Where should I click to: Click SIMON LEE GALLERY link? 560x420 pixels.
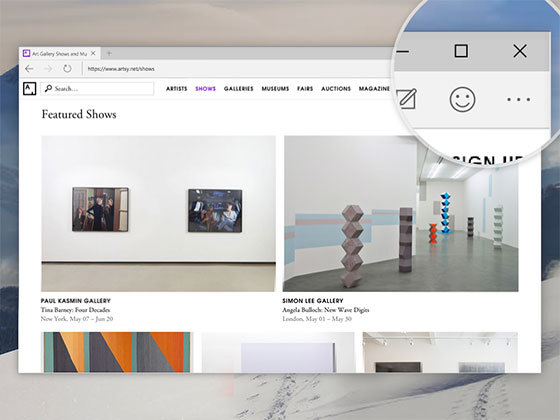click(x=313, y=301)
